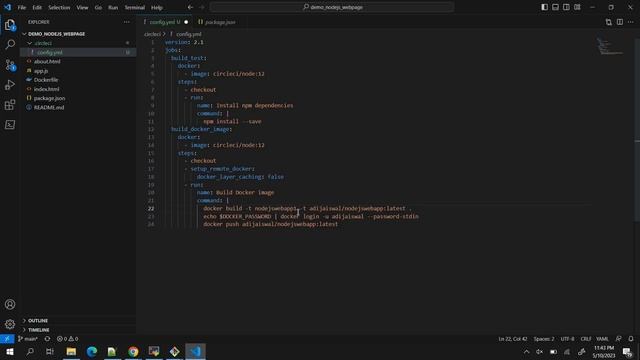Screen dimensions: 640x360
Task: Open the Search view in activity bar
Action: point(10,44)
